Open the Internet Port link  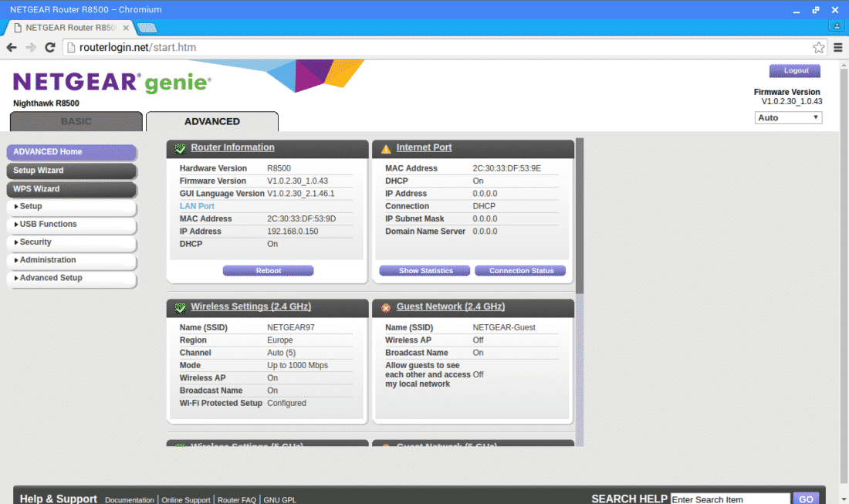click(424, 147)
